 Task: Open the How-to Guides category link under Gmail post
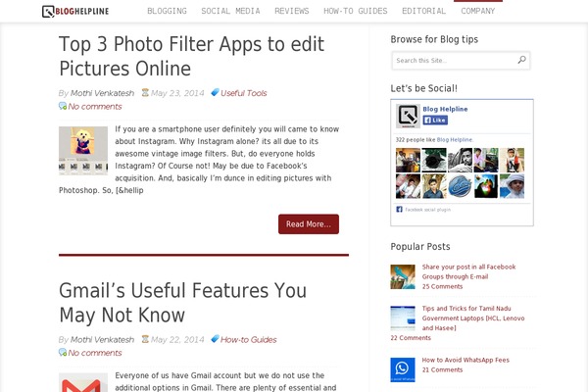point(248,339)
